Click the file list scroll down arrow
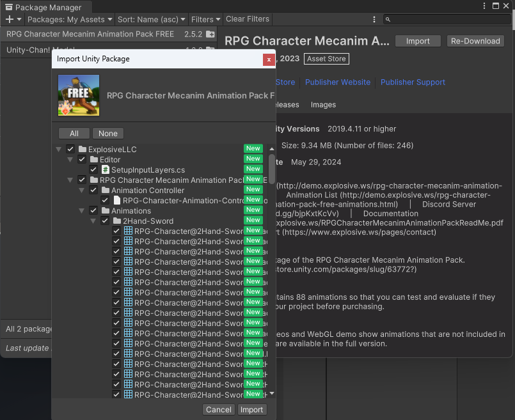Screen dimensions: 515x420 tap(272, 393)
